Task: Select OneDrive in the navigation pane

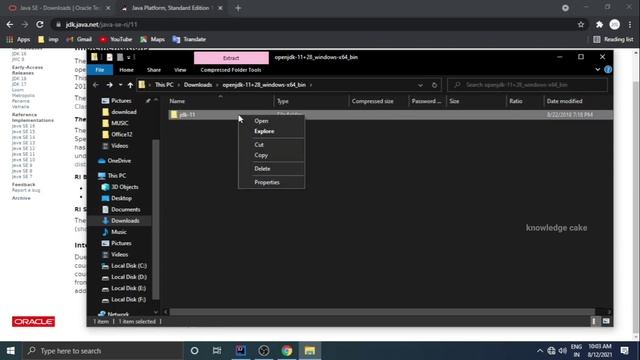Action: tap(119, 161)
